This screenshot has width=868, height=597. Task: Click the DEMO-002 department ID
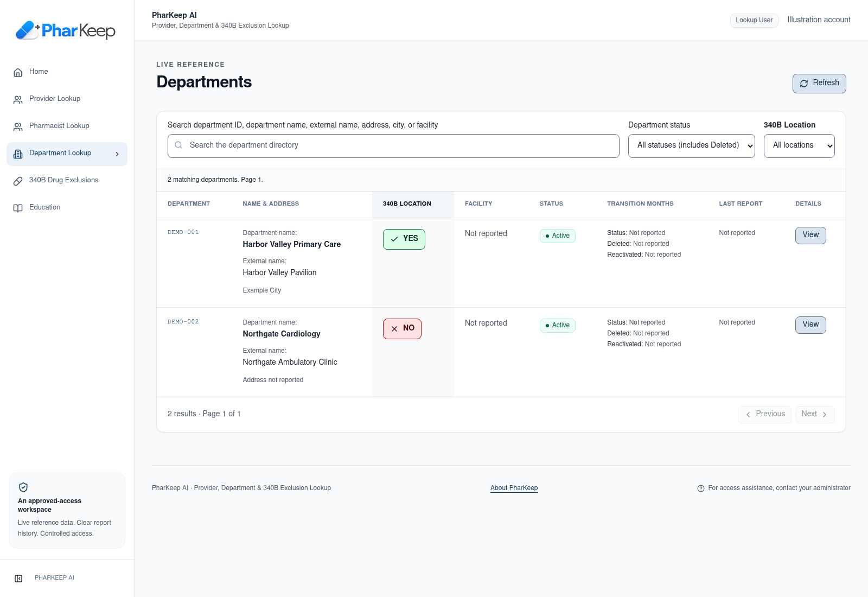(x=183, y=322)
